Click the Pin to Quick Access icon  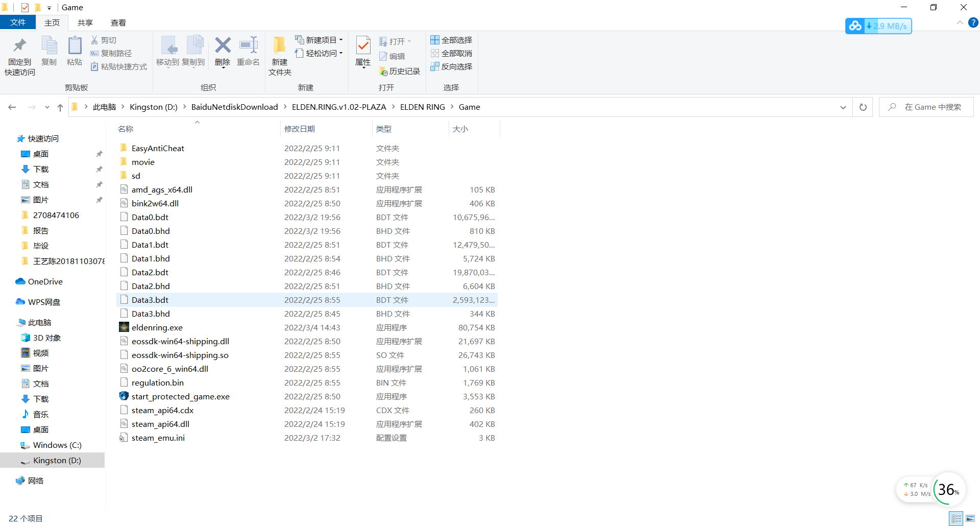[19, 46]
